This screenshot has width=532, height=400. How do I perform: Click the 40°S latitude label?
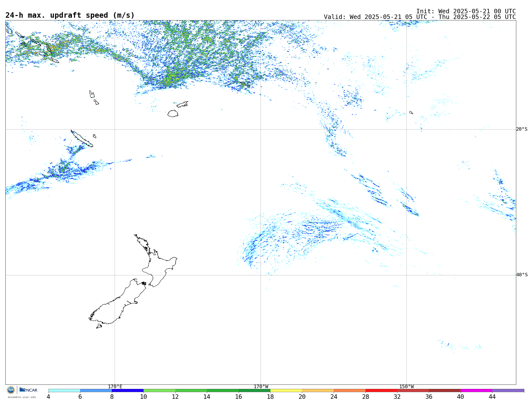pos(522,275)
